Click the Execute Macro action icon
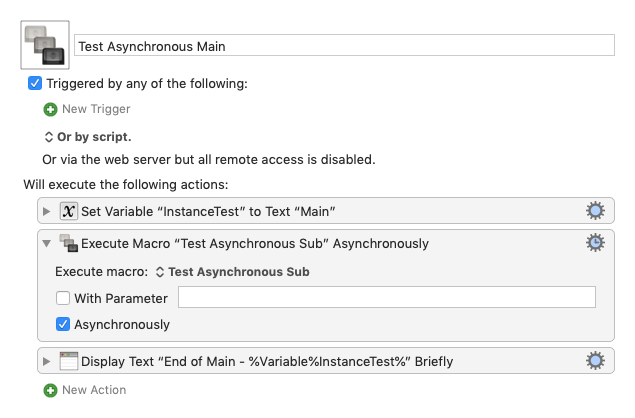 tap(68, 243)
